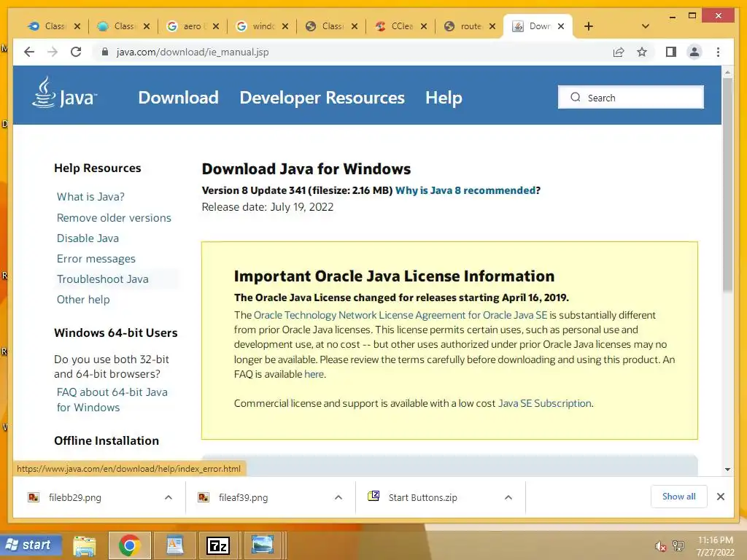This screenshot has height=560, width=747.
Task: Open File Explorer from taskbar
Action: pyautogui.click(x=85, y=545)
